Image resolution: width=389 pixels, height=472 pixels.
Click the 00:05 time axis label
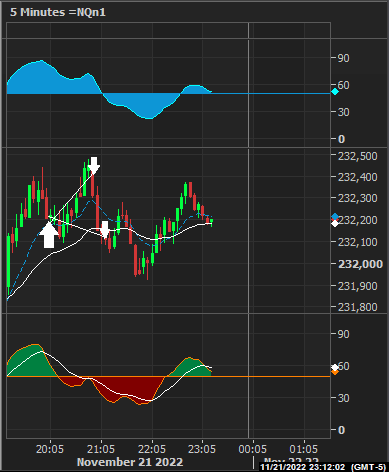253,449
